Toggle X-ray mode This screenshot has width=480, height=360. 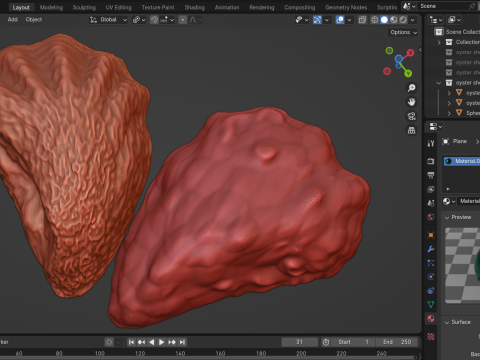click(362, 20)
